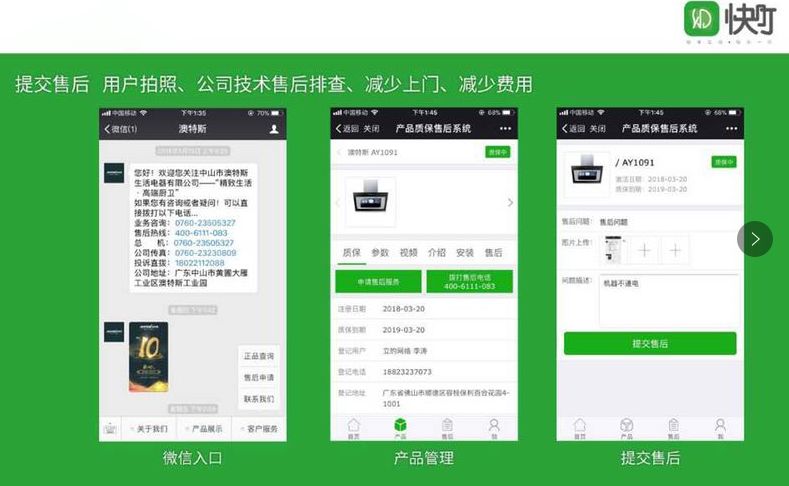This screenshot has height=486, width=789.
Task: Select 登记电话 18823237073 row
Action: click(x=424, y=372)
